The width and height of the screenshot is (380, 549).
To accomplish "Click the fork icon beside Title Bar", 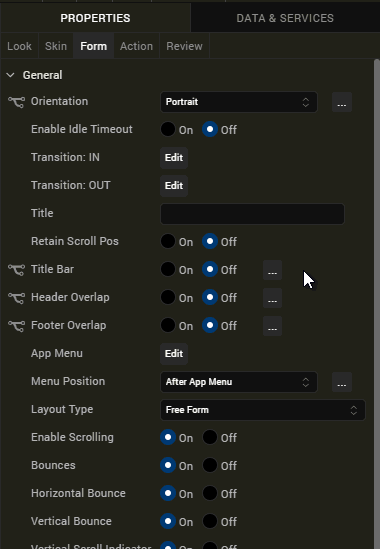I will [x=16, y=270].
